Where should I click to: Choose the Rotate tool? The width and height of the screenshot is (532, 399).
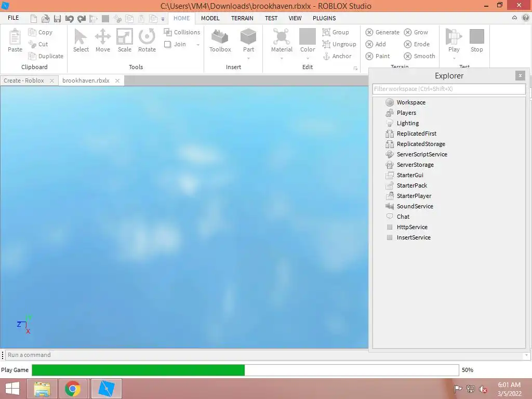[x=147, y=40]
